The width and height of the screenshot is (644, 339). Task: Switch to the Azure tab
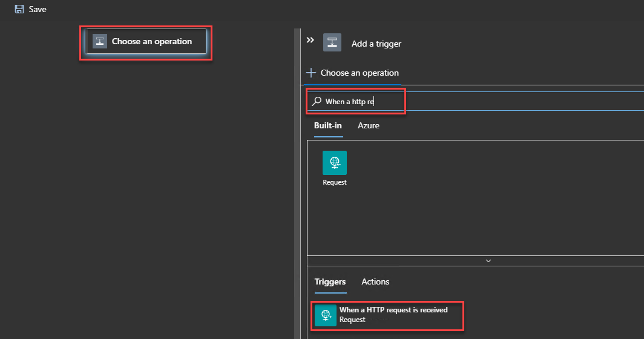[x=369, y=125]
